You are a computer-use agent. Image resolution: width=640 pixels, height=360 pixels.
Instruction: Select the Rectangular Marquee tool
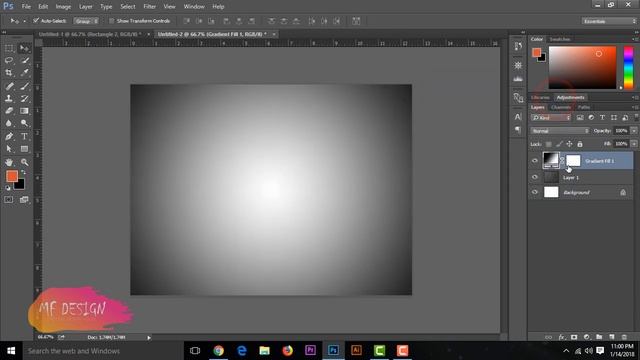pos(9,49)
